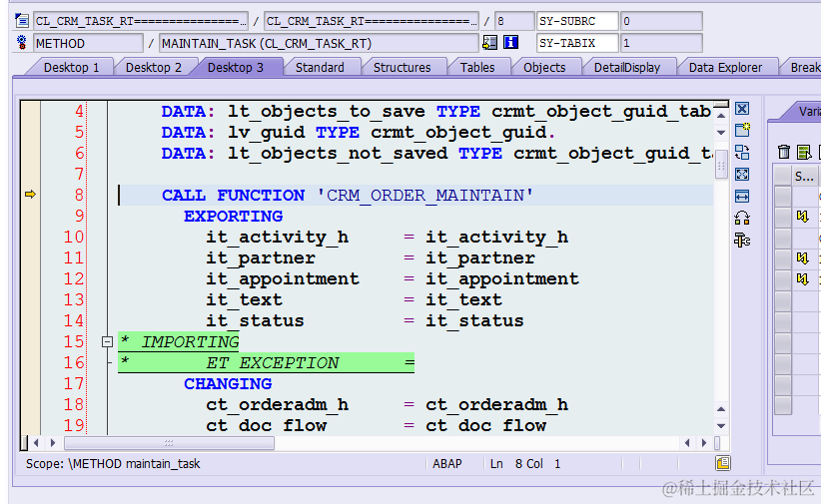Click line number 10 in the gutter
This screenshot has height=504, width=821.
73,237
